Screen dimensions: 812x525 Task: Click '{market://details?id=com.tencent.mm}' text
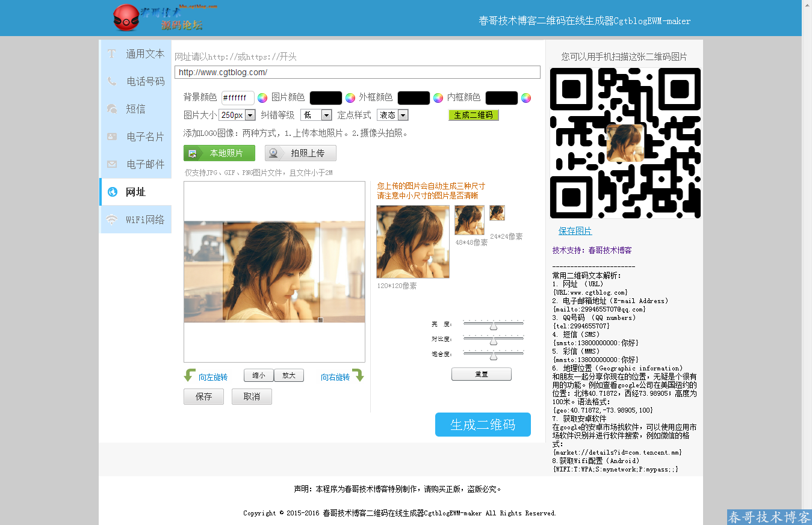point(617,452)
